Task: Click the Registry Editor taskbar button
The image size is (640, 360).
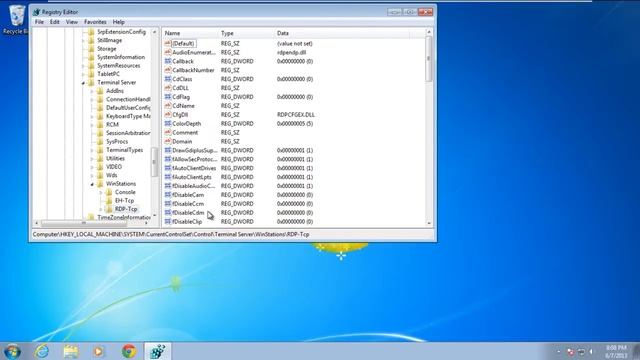Action: point(158,351)
